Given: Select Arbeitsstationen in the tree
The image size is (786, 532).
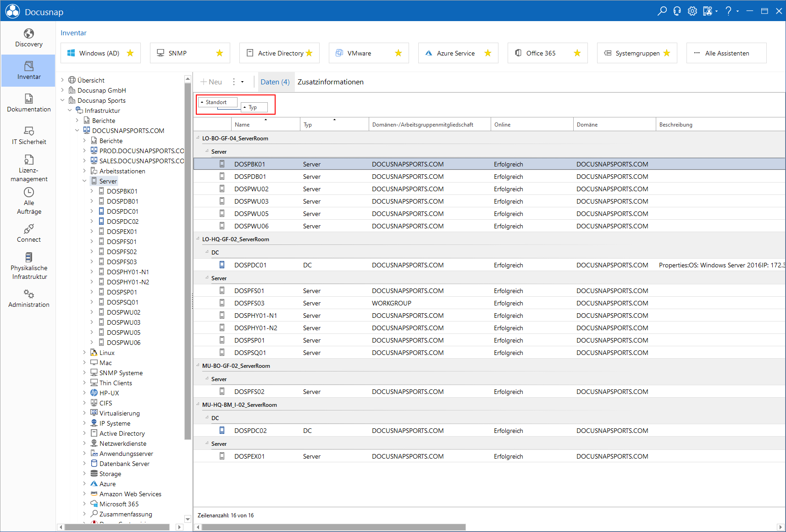Looking at the screenshot, I should tap(122, 171).
